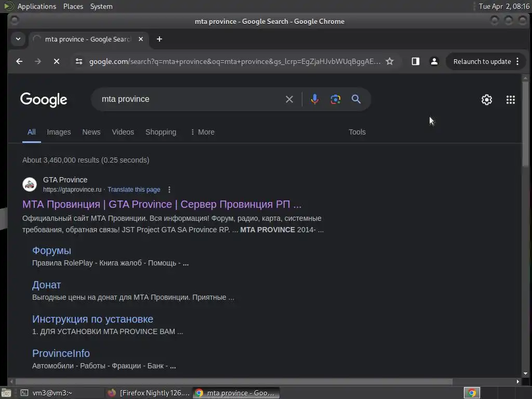This screenshot has width=532, height=399.
Task: Switch to Videos results
Action: point(123,132)
